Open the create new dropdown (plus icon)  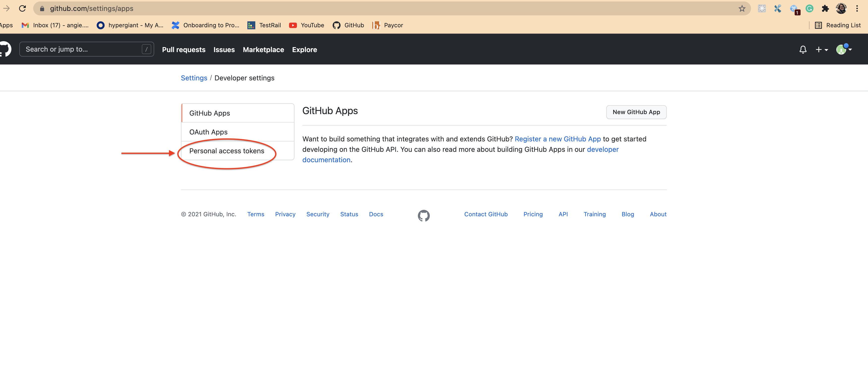tap(822, 49)
